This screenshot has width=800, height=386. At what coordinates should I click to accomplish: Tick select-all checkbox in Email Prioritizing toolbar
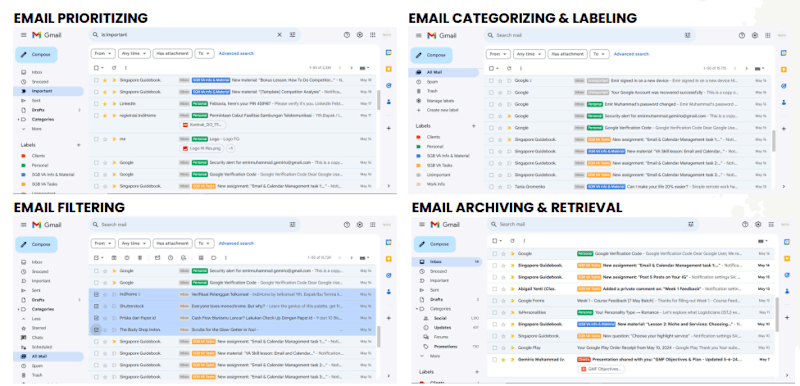click(x=96, y=67)
